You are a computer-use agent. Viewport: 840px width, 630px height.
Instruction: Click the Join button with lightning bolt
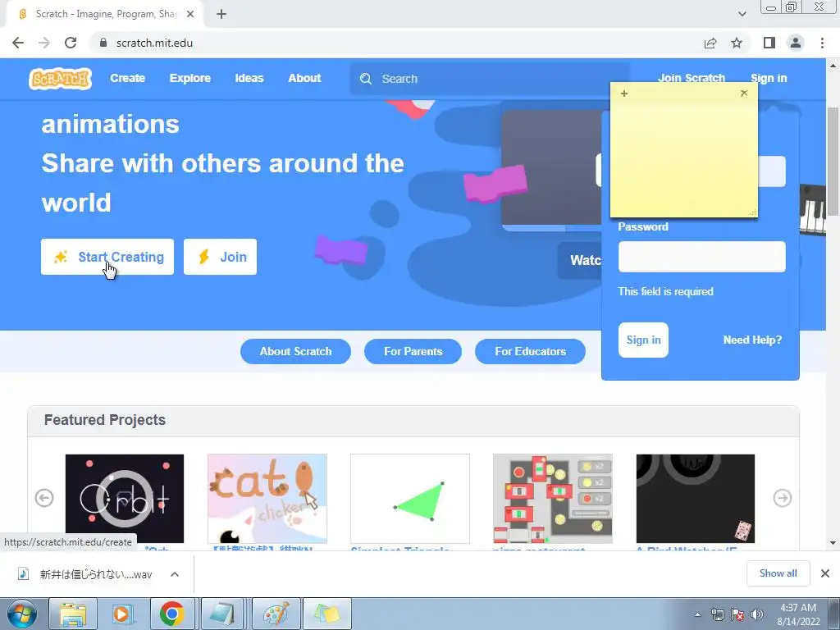[220, 257]
